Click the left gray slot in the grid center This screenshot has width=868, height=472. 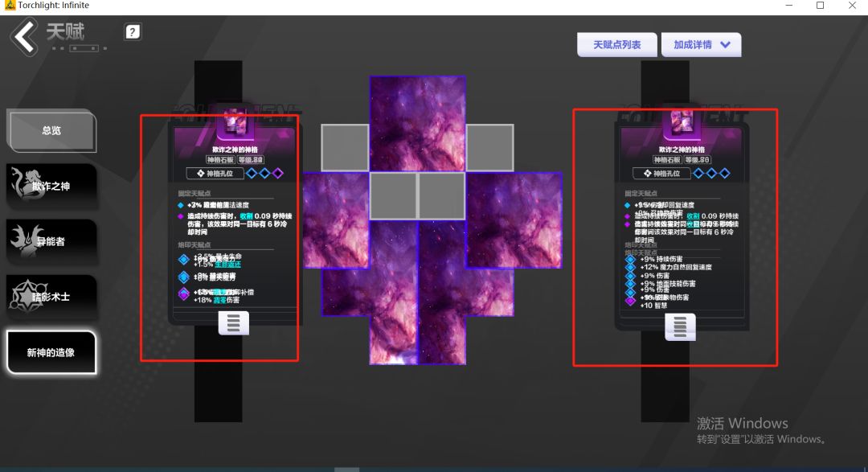393,195
